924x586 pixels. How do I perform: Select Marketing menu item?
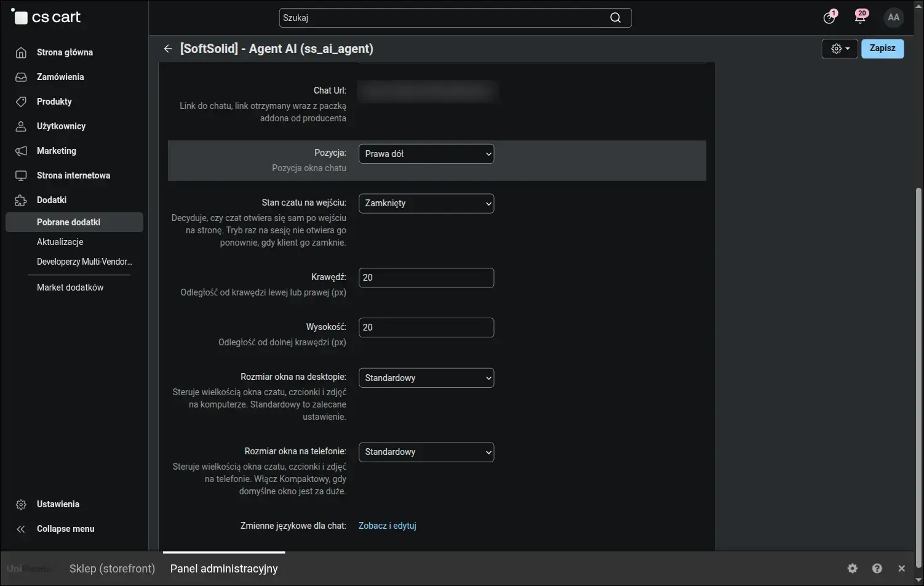coord(57,151)
